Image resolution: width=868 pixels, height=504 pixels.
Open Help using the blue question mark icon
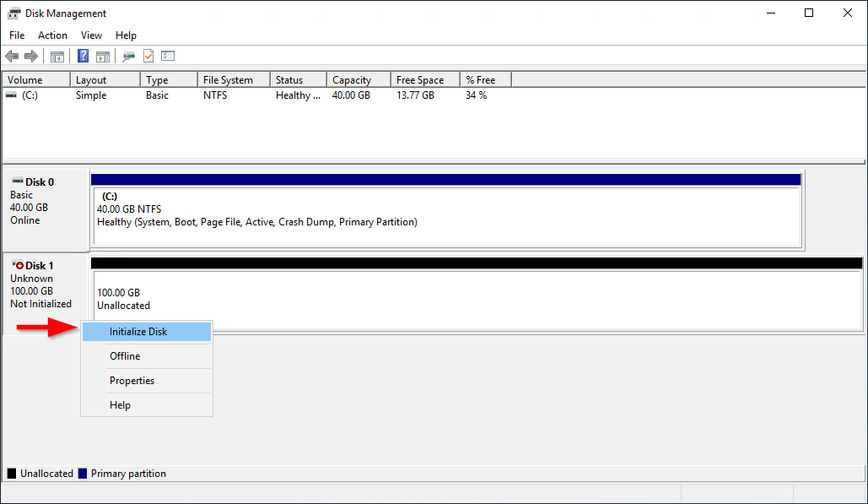tap(82, 56)
